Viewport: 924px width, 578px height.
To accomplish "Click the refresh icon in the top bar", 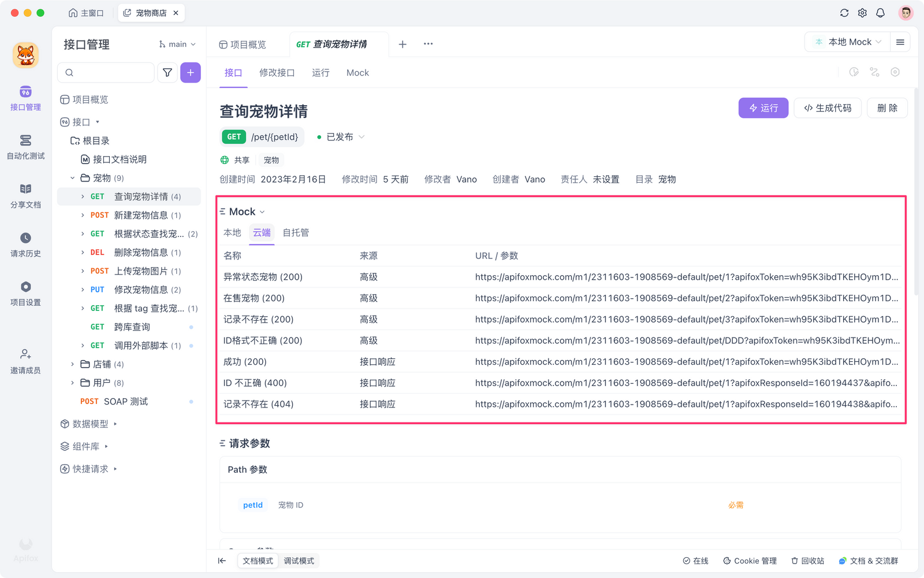I will [844, 12].
